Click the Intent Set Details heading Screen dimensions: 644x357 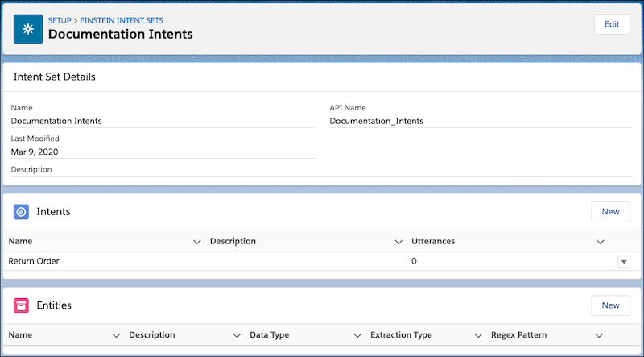55,77
